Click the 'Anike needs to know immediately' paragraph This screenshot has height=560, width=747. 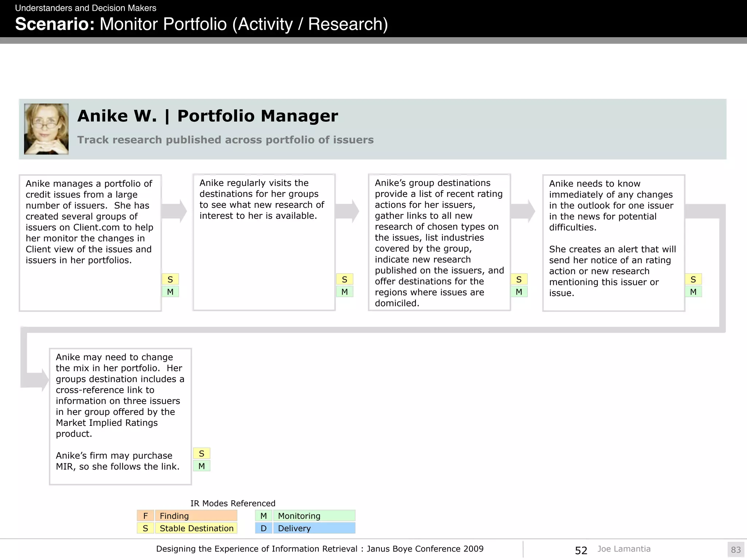611,205
